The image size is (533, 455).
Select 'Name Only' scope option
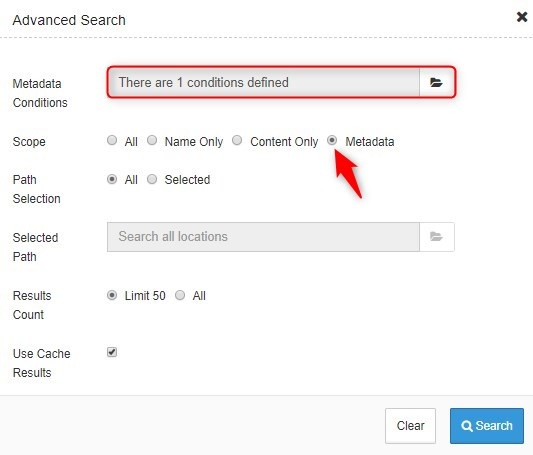152,140
